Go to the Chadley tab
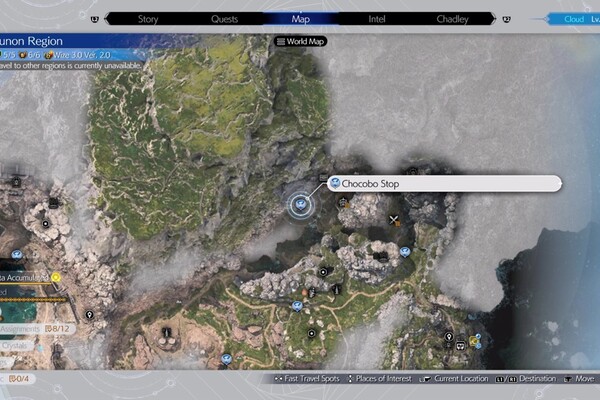This screenshot has width=600, height=400. click(x=452, y=19)
